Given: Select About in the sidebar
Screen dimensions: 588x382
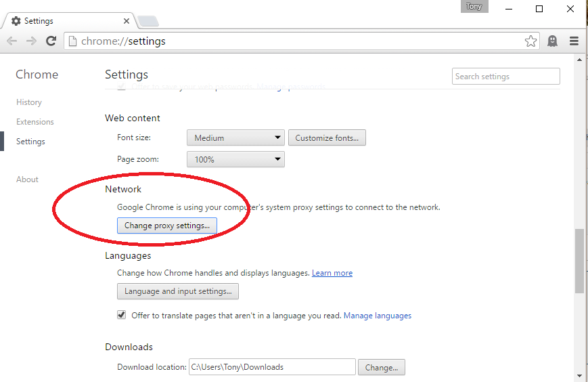Looking at the screenshot, I should [28, 179].
